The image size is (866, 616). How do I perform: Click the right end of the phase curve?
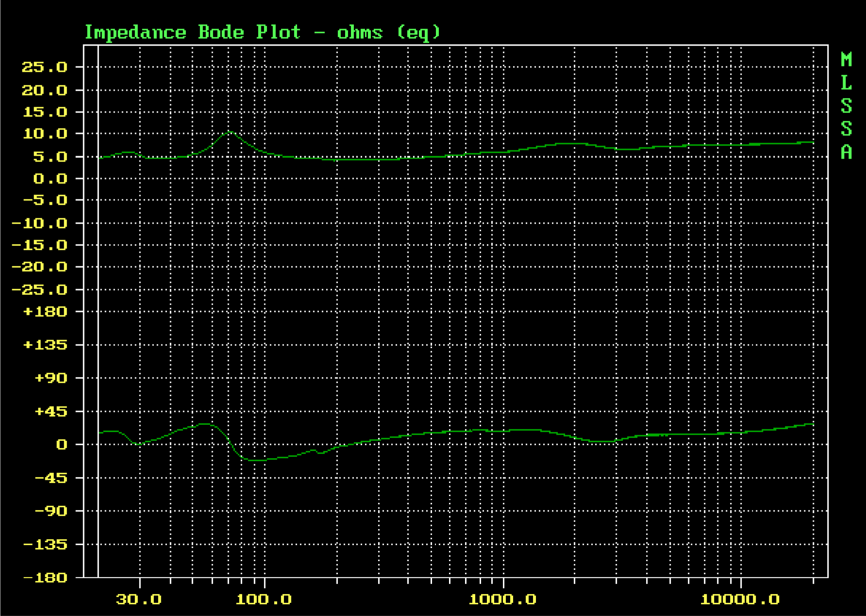[x=813, y=424]
